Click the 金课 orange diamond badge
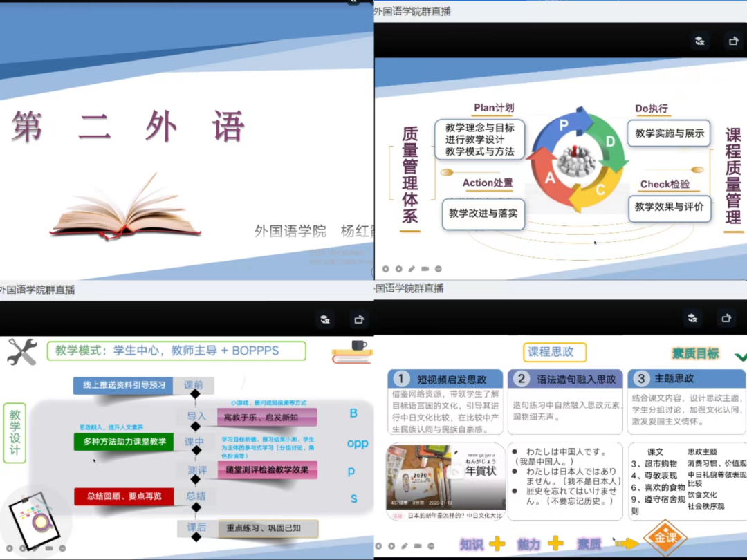The width and height of the screenshot is (747, 560). (x=664, y=538)
